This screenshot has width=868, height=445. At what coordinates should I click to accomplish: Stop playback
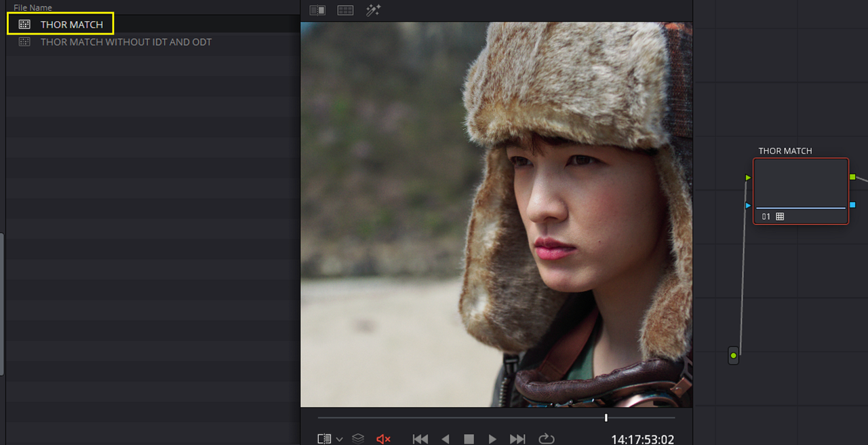tap(469, 439)
